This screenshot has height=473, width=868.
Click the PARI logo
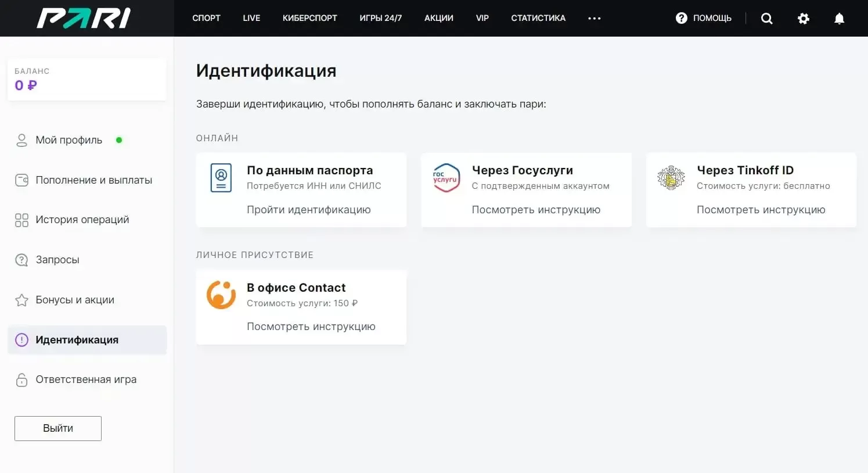82,18
